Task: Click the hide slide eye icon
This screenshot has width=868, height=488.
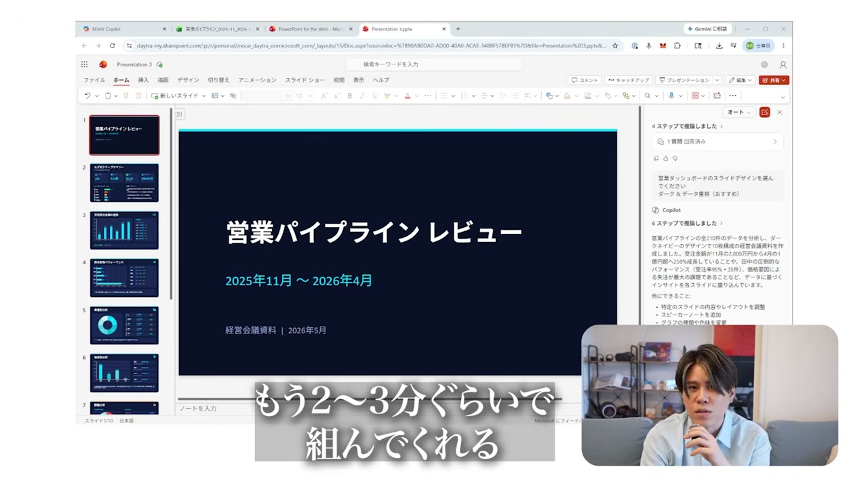Action: pyautogui.click(x=233, y=96)
